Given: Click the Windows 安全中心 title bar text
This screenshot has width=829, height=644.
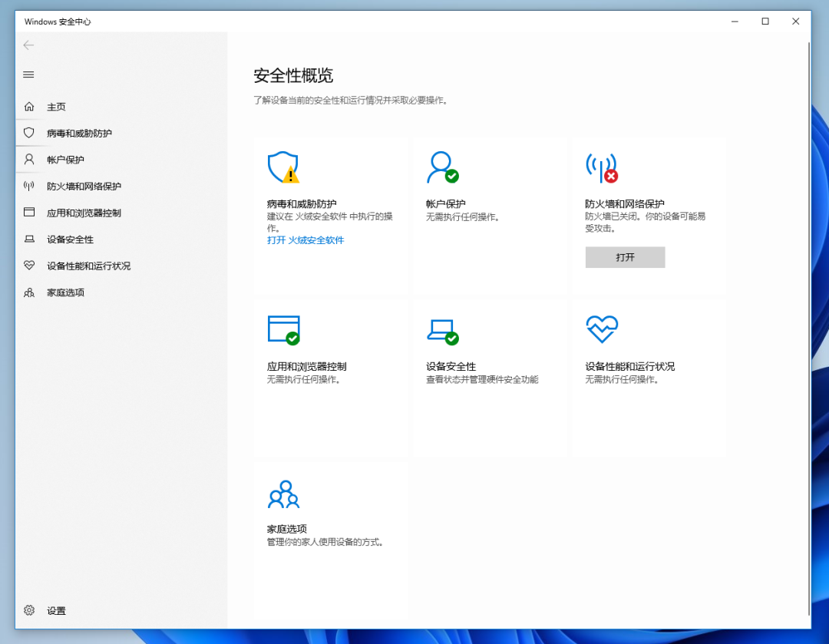Looking at the screenshot, I should 58,21.
